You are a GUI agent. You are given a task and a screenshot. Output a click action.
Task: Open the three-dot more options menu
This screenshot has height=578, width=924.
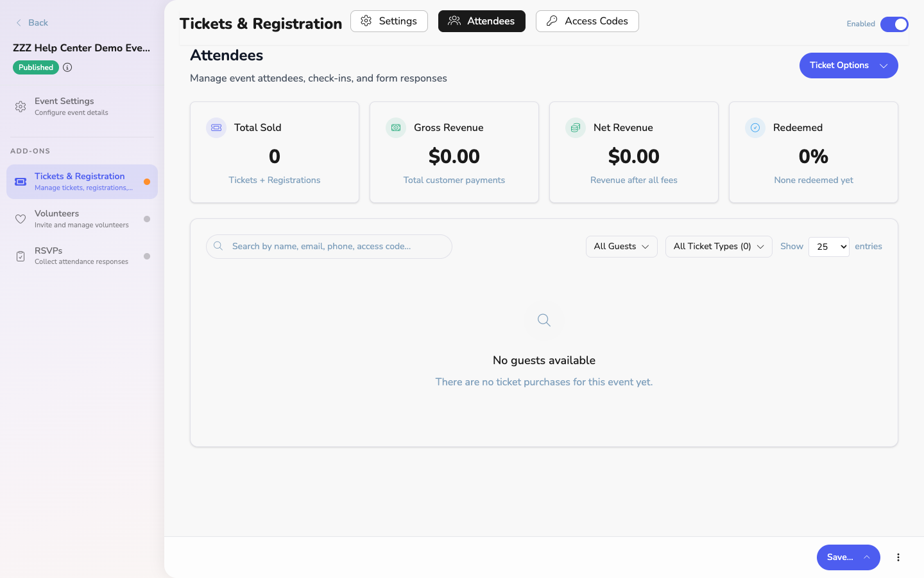(898, 557)
